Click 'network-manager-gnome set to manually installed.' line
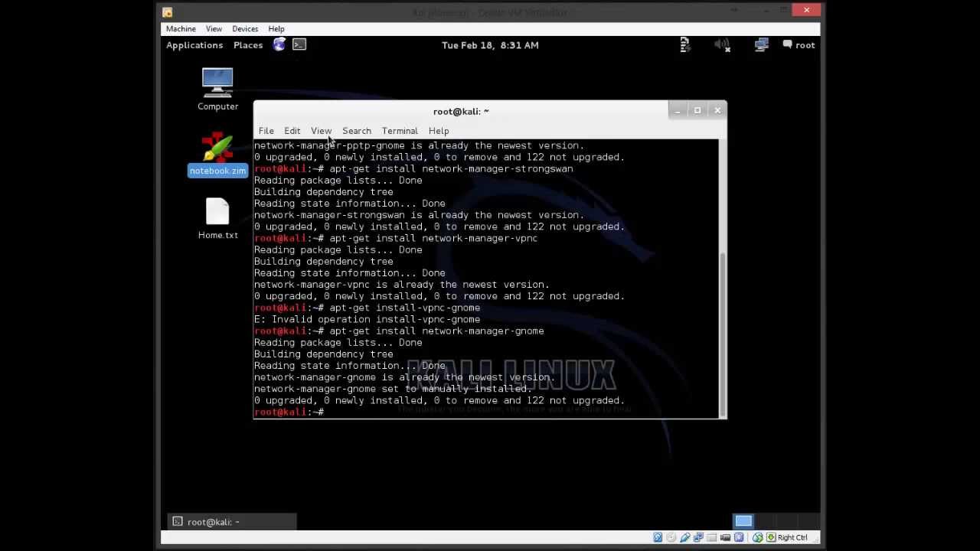Viewport: 980px width, 551px height. point(393,389)
